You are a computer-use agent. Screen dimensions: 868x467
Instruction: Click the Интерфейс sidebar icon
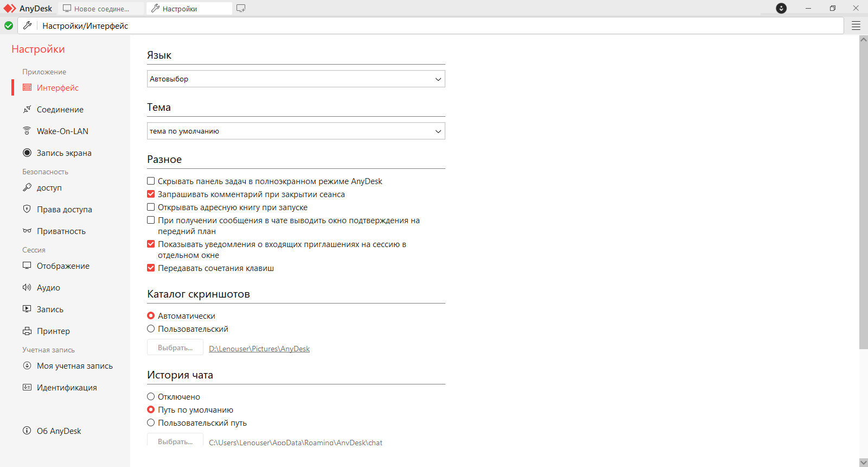27,87
